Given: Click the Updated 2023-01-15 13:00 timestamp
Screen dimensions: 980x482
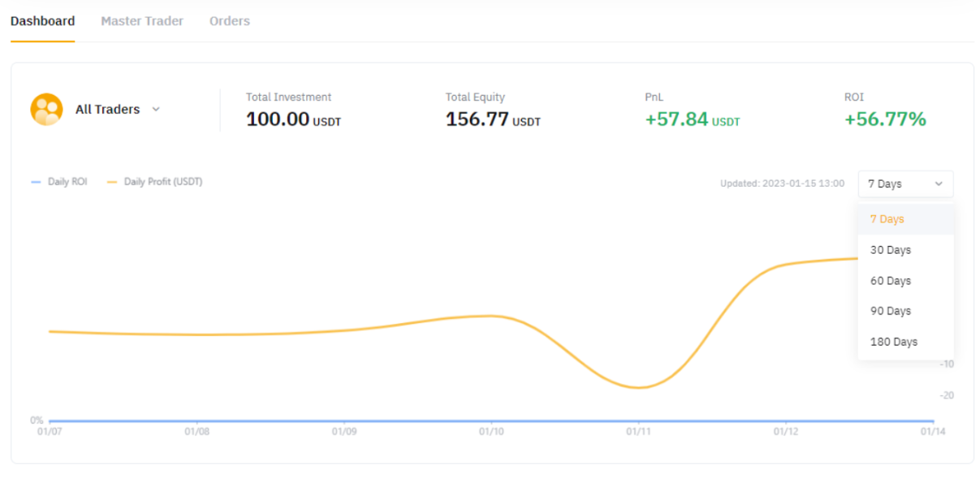Looking at the screenshot, I should (782, 184).
